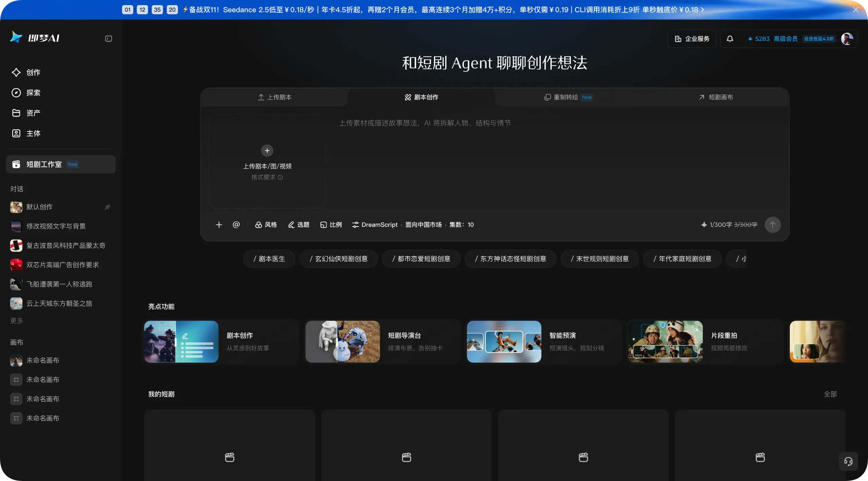868x481 pixels.
Task: Select the / 末世规则短剧创意 chip
Action: coord(600,259)
